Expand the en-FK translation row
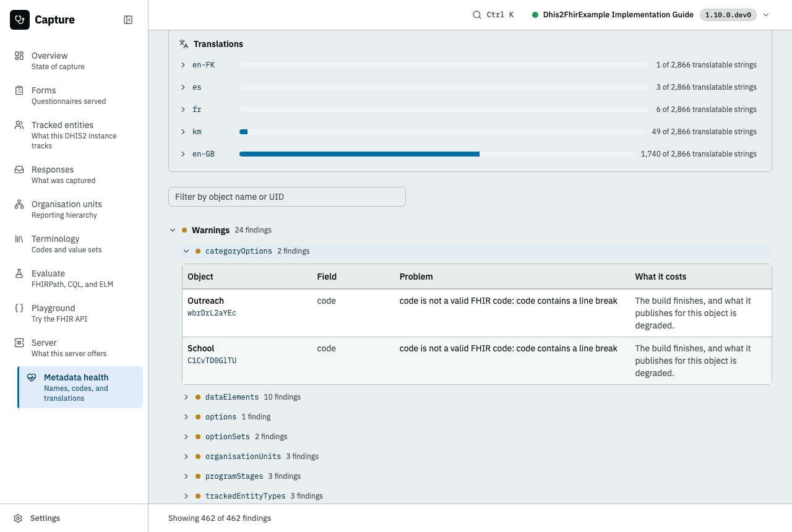Image resolution: width=792 pixels, height=532 pixels. click(183, 65)
